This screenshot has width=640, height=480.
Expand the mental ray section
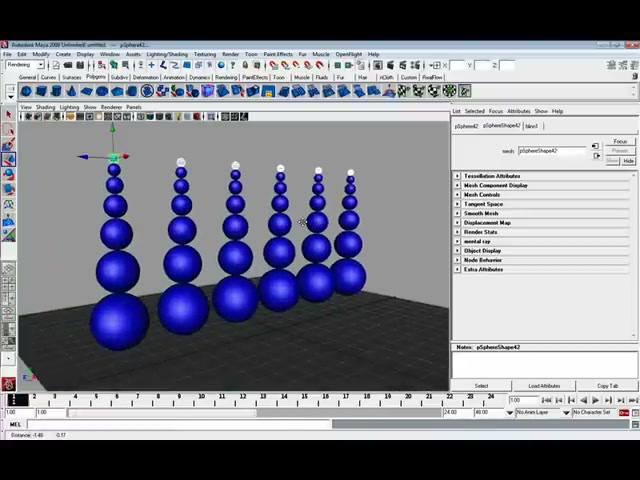click(457, 241)
